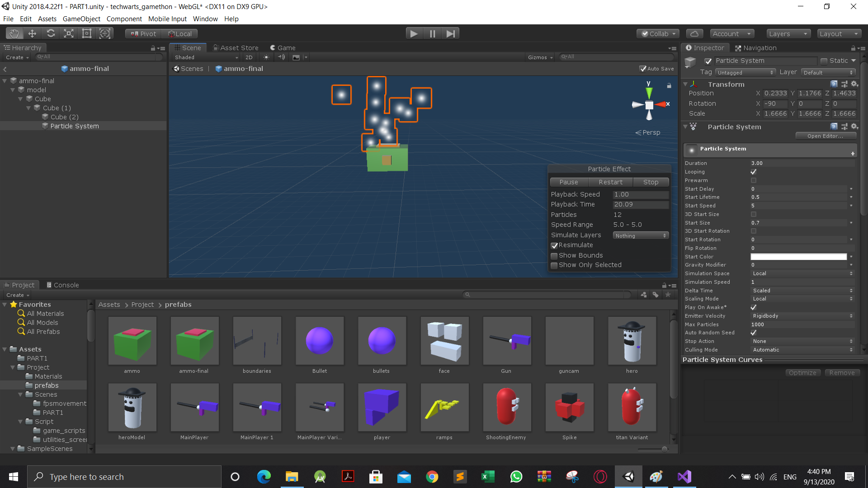The height and width of the screenshot is (488, 868).
Task: Select the Move tool
Action: coord(32,33)
